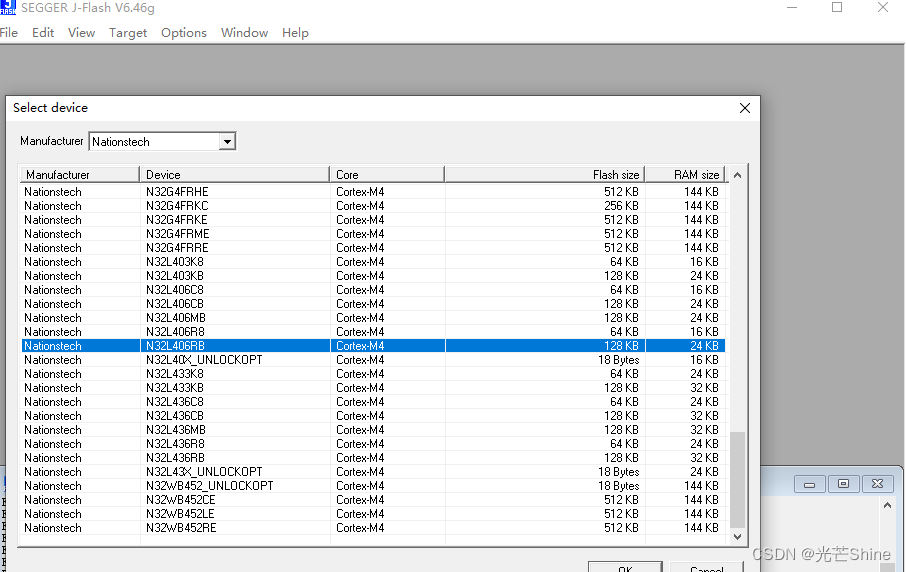The width and height of the screenshot is (906, 572).
Task: Select device N32L433K8
Action: (x=373, y=374)
